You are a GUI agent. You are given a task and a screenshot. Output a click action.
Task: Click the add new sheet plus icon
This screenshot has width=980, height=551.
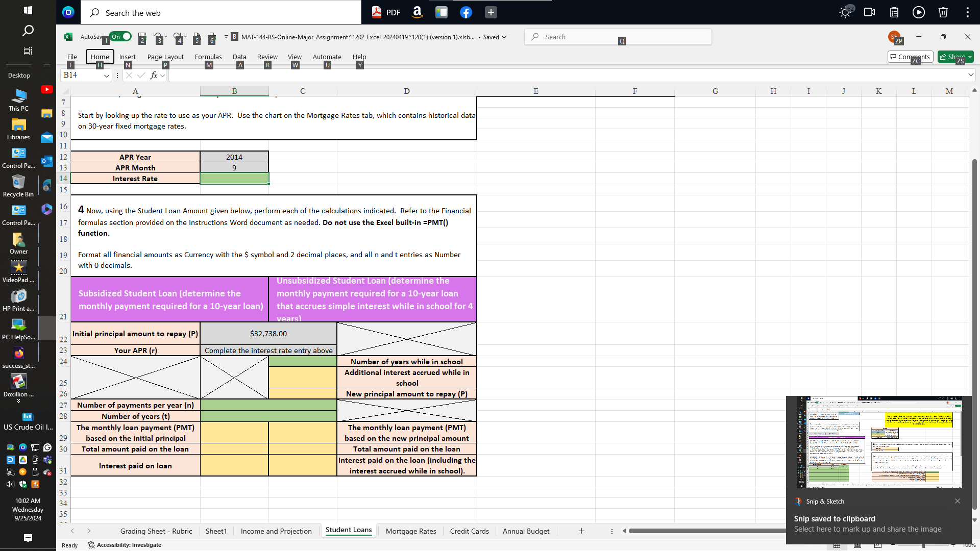click(x=581, y=531)
